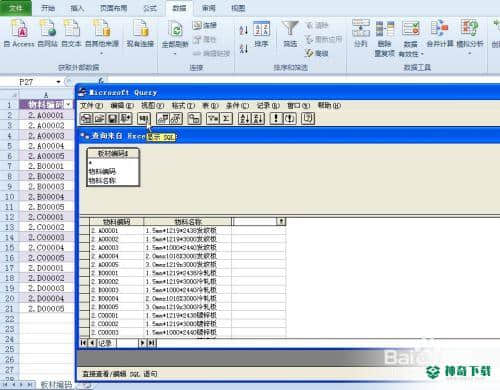Image resolution: width=500 pixels, height=390 pixels.
Task: Open the Name Box dropdown showing P27
Action: click(x=58, y=82)
